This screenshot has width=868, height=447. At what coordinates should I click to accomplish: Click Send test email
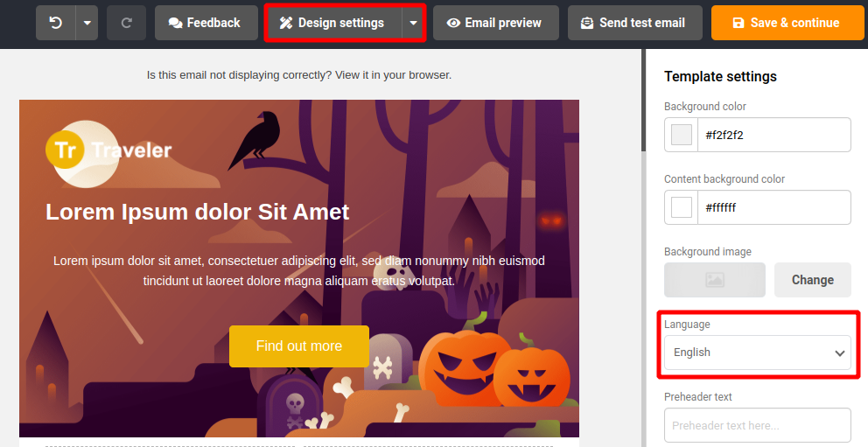[x=635, y=23]
